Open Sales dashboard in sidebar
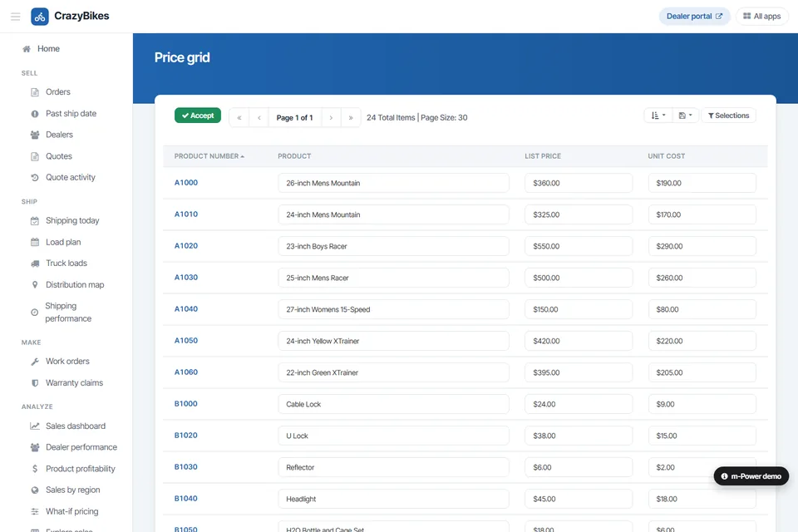 point(76,426)
